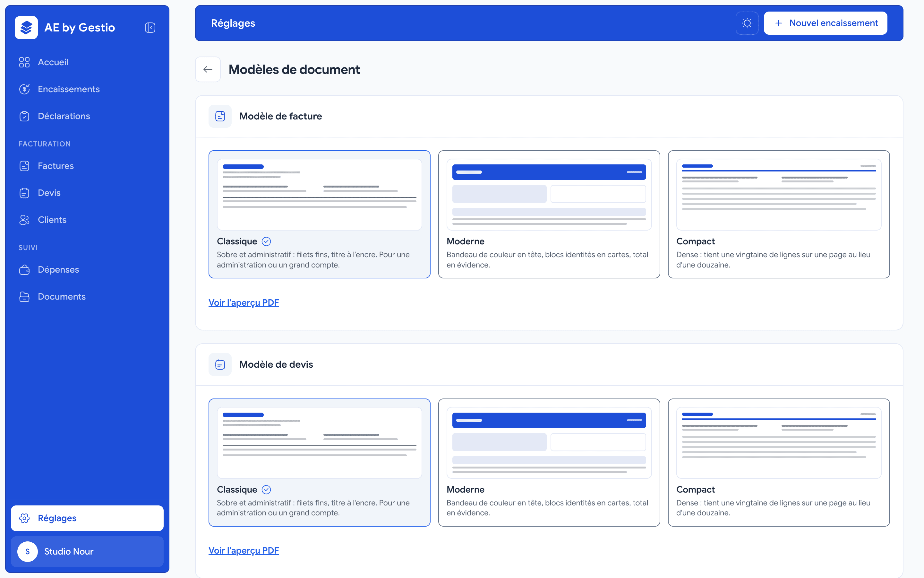This screenshot has width=924, height=578.
Task: Select Compact quote template under Modèle de devis
Action: (x=779, y=462)
